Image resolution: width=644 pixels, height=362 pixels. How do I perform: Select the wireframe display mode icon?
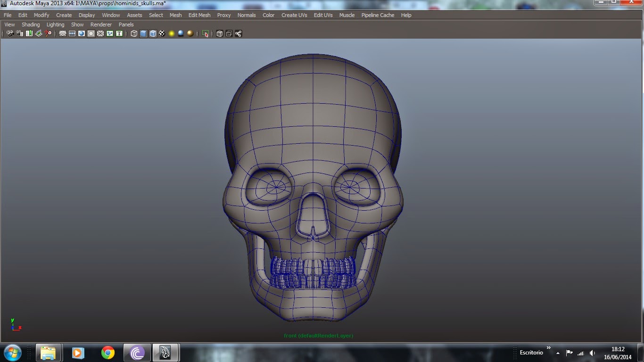click(133, 33)
